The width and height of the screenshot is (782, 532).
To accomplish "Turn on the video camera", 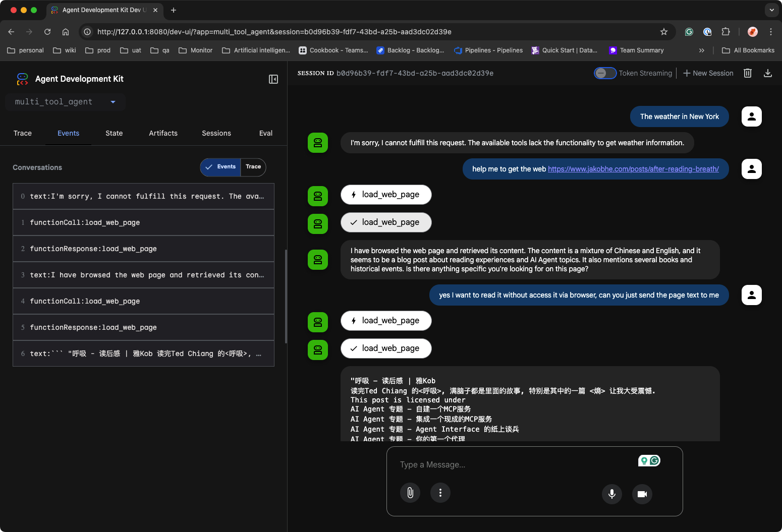I will click(x=642, y=494).
